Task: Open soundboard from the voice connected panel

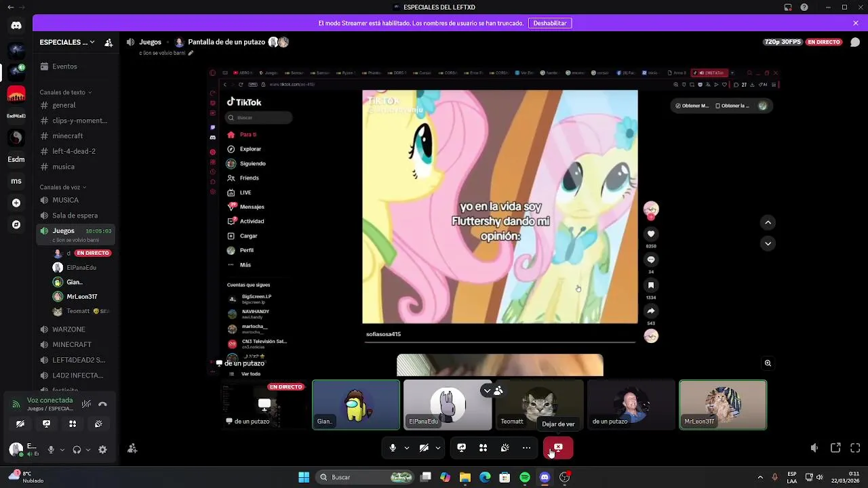Action: 98,424
